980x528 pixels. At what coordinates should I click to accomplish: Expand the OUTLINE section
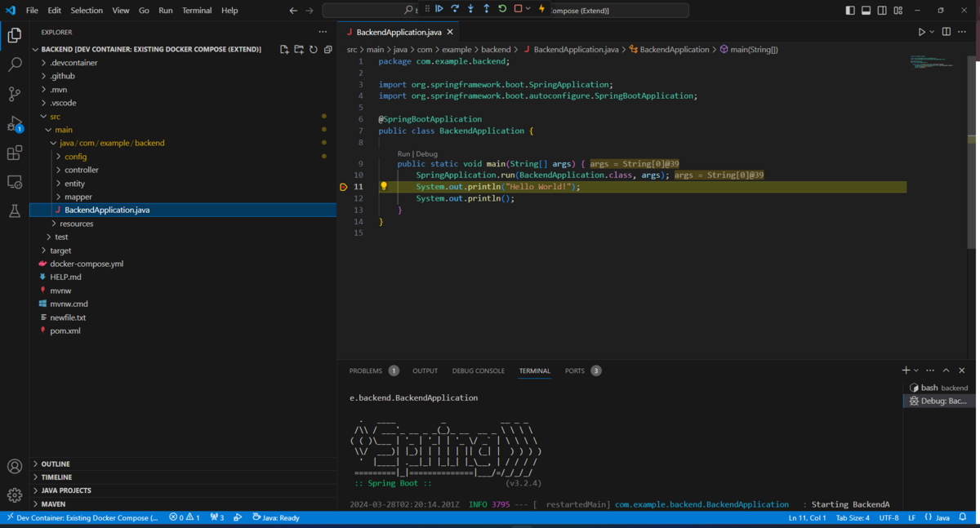pos(56,464)
